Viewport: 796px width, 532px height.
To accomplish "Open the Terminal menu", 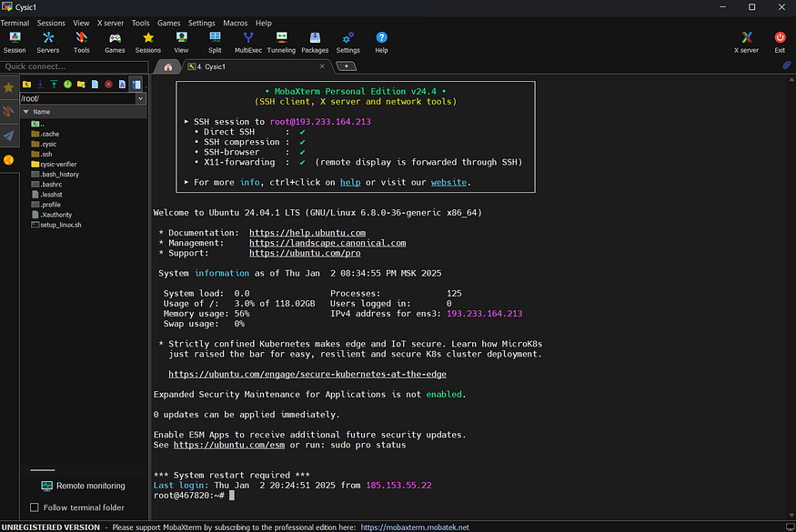I will point(15,23).
